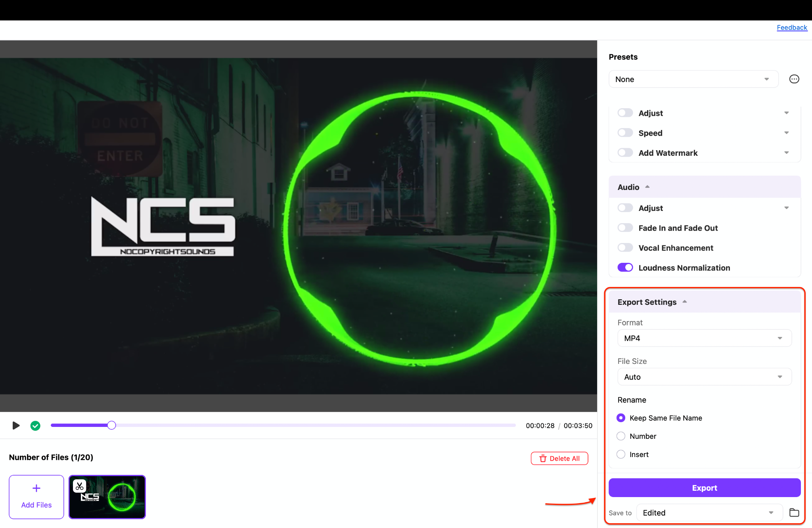Viewport: 812px width, 528px height.
Task: Click the playback slider handle
Action: 112,425
